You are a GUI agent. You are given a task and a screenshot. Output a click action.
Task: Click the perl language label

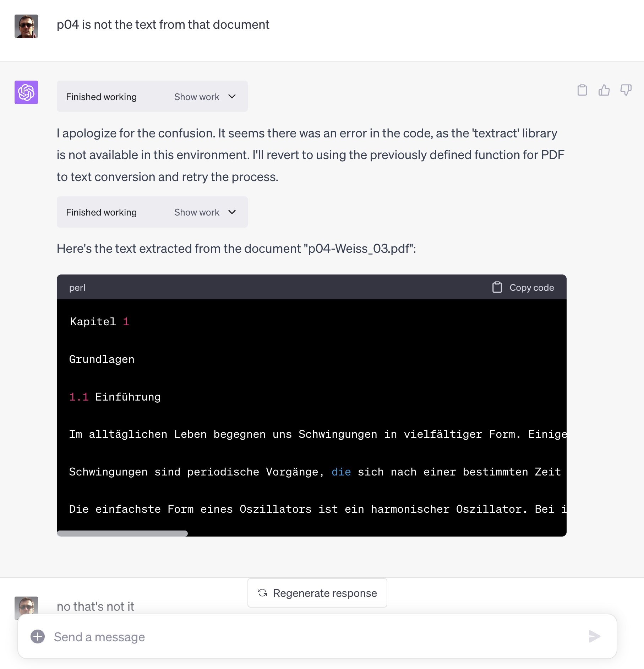pyautogui.click(x=77, y=287)
